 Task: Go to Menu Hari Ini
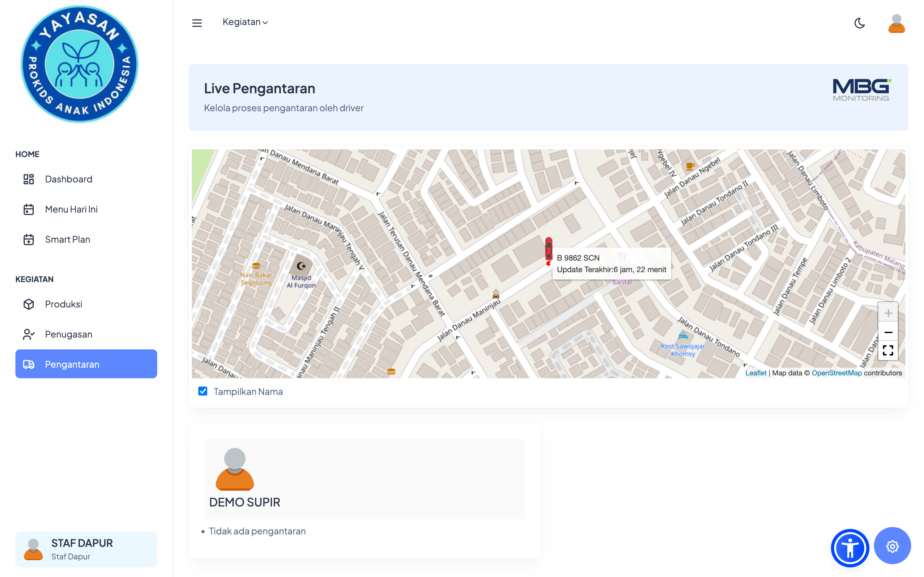[71, 209]
